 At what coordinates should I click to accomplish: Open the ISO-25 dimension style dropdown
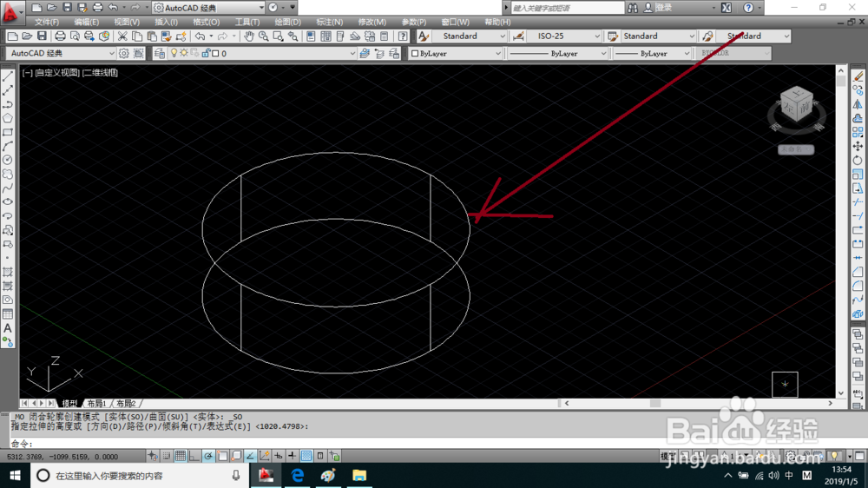[x=564, y=36]
